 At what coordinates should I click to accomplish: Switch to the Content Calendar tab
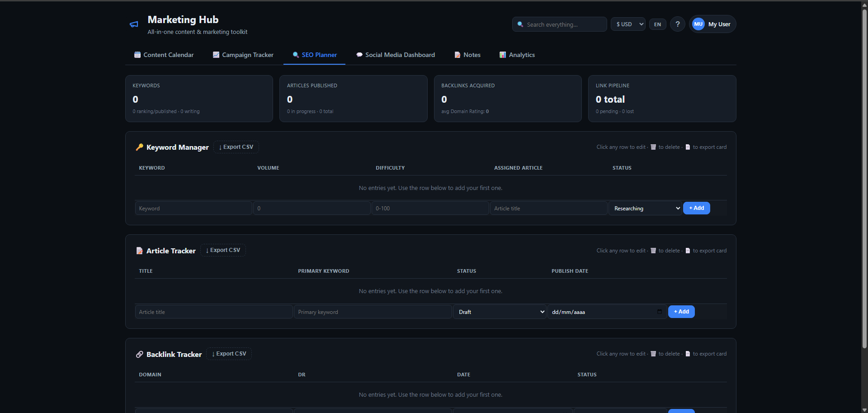coord(164,55)
